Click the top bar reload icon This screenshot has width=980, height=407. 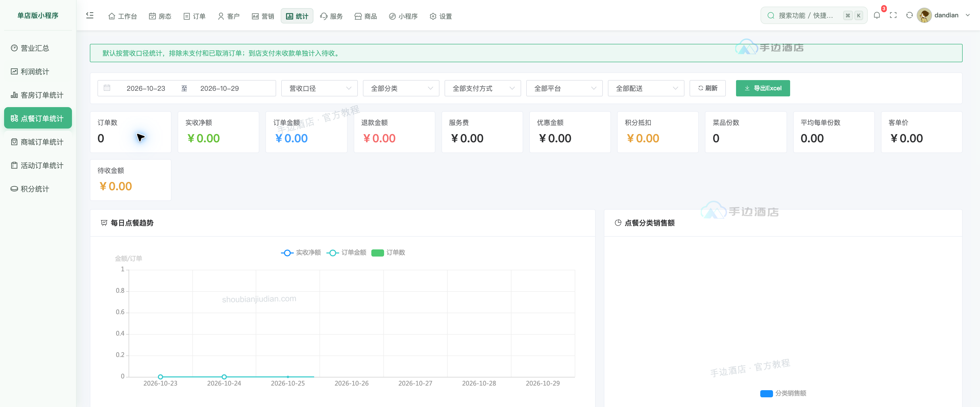pyautogui.click(x=909, y=16)
